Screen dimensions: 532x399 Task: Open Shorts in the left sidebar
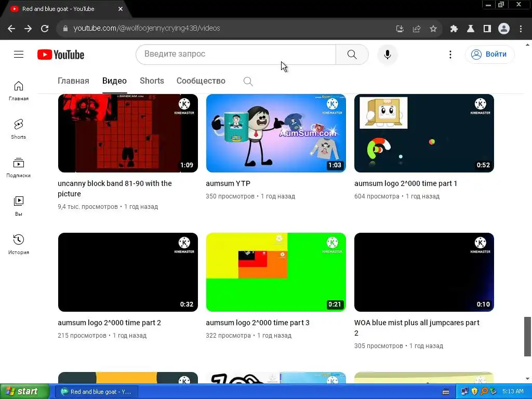click(19, 129)
